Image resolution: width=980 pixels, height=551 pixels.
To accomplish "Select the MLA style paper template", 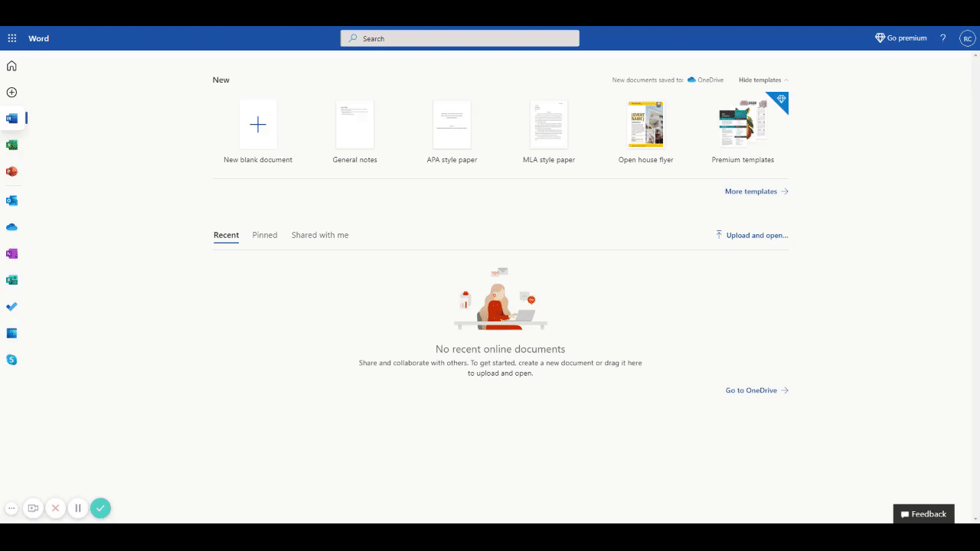I will 548,124.
